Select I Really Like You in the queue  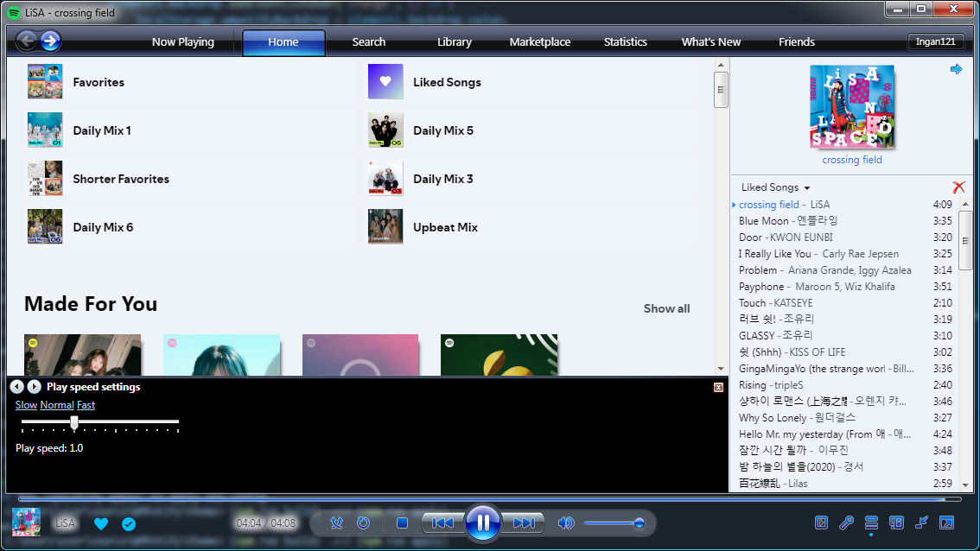845,254
